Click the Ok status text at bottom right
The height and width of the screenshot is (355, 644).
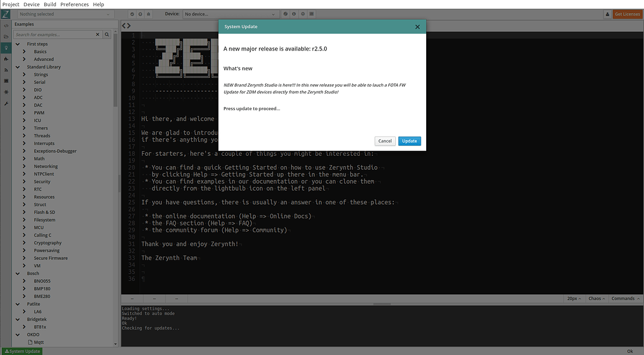tap(630, 351)
